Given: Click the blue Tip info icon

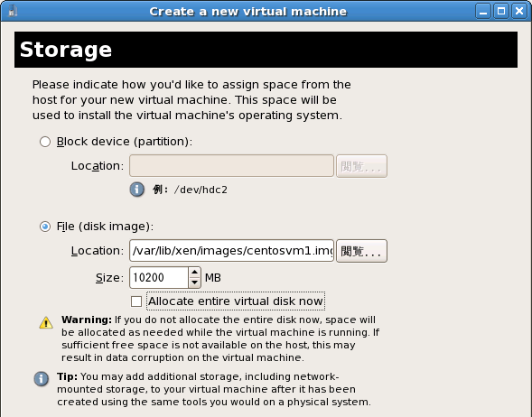Looking at the screenshot, I should (41, 379).
